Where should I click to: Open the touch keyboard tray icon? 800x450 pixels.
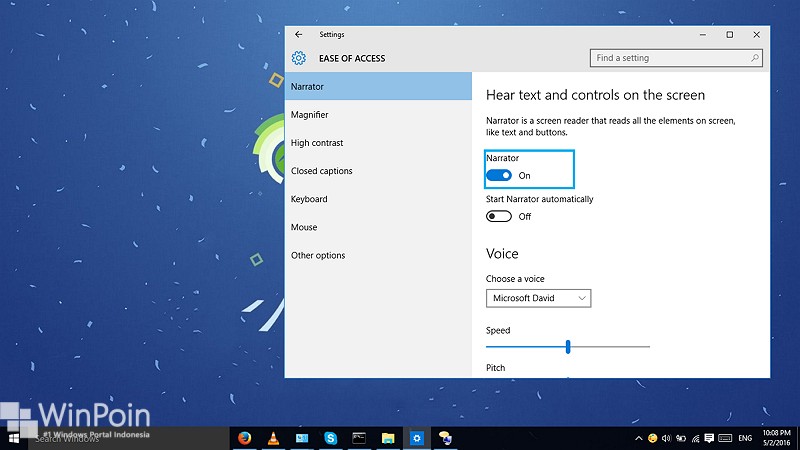tap(725, 438)
